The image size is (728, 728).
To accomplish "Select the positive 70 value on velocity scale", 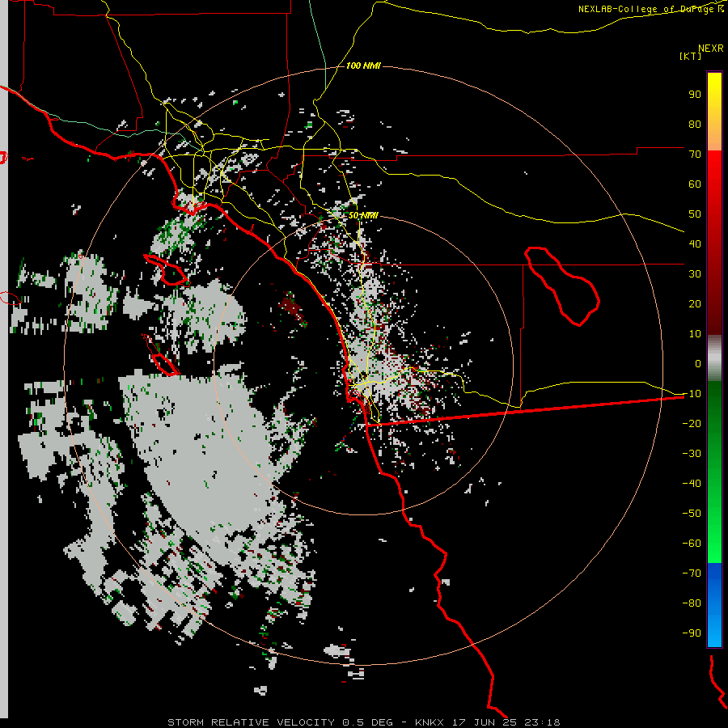I will coord(695,154).
